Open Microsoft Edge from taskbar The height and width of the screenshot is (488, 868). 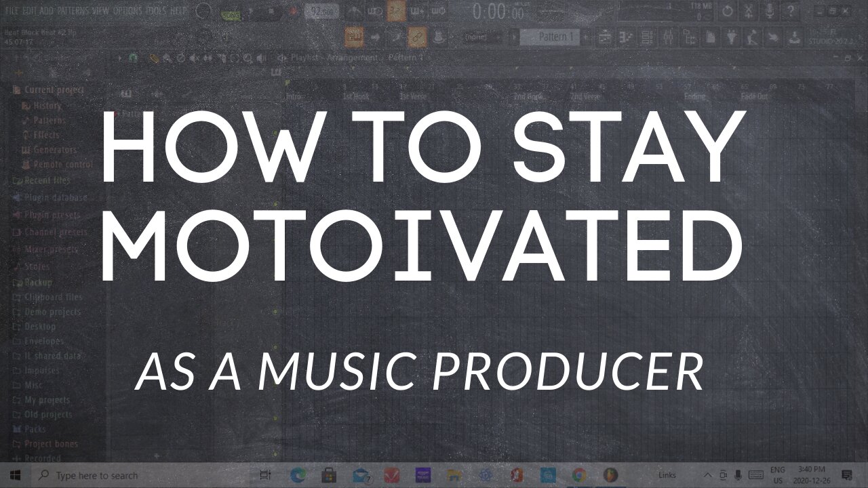[x=298, y=475]
